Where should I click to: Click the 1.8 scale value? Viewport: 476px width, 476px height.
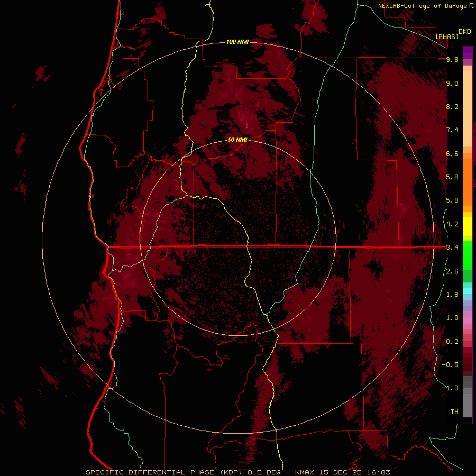click(452, 295)
